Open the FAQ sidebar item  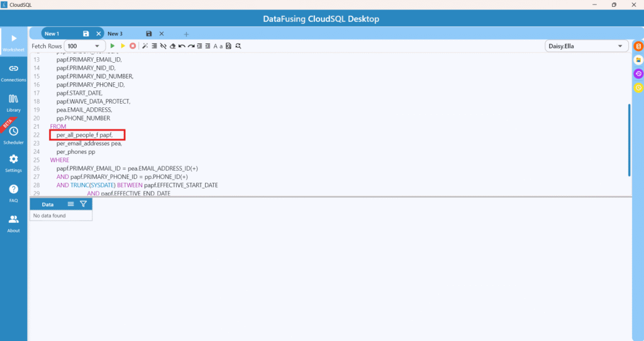click(x=14, y=193)
